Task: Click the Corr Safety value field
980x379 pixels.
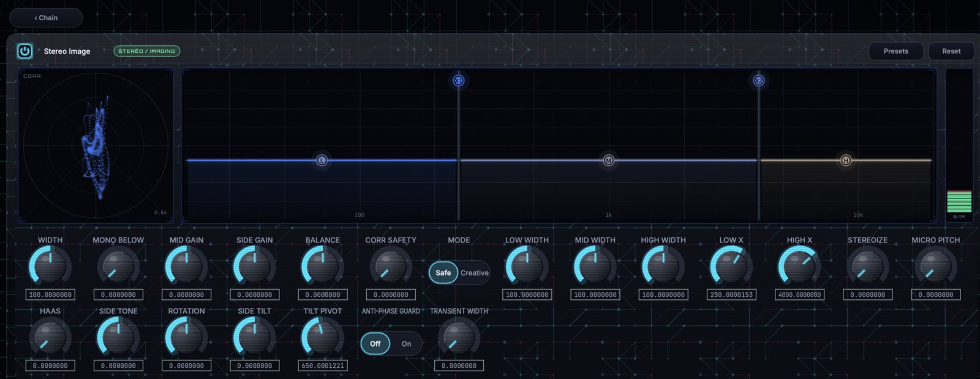Action: click(391, 295)
